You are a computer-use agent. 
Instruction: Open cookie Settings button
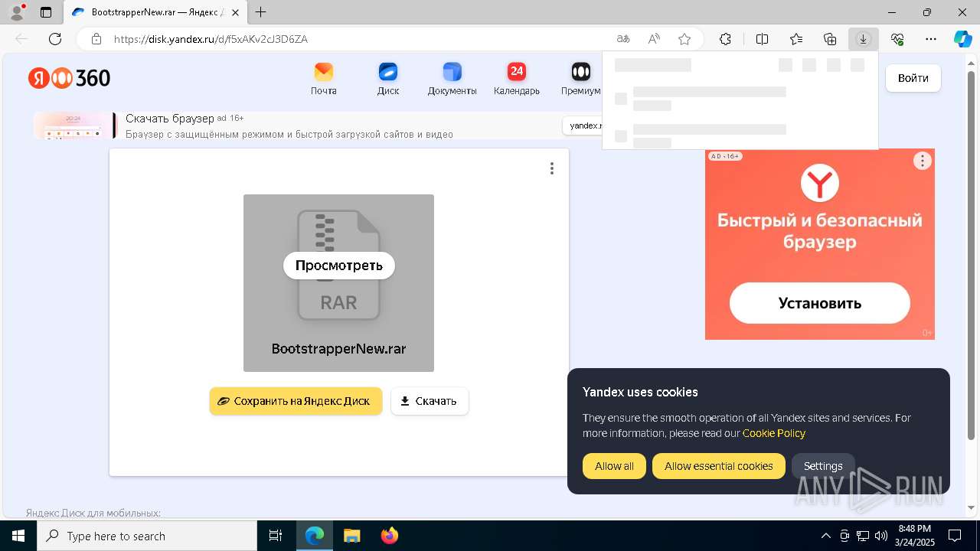point(823,466)
